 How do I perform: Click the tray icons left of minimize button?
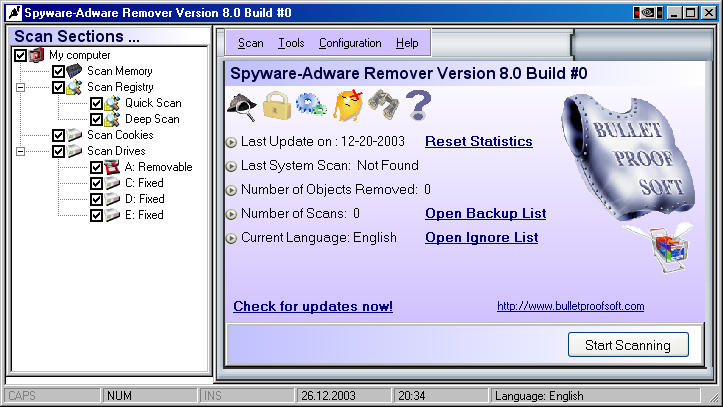click(x=648, y=12)
